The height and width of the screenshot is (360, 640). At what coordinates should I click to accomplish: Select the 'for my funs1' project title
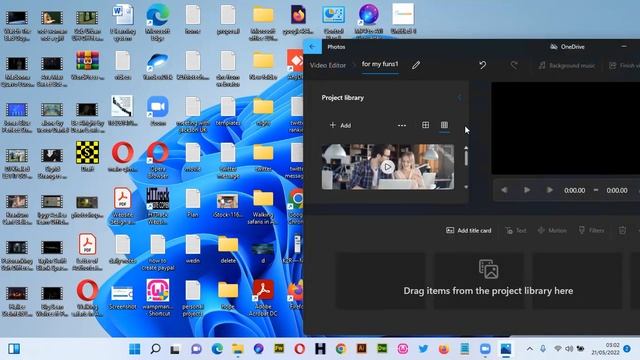(380, 64)
